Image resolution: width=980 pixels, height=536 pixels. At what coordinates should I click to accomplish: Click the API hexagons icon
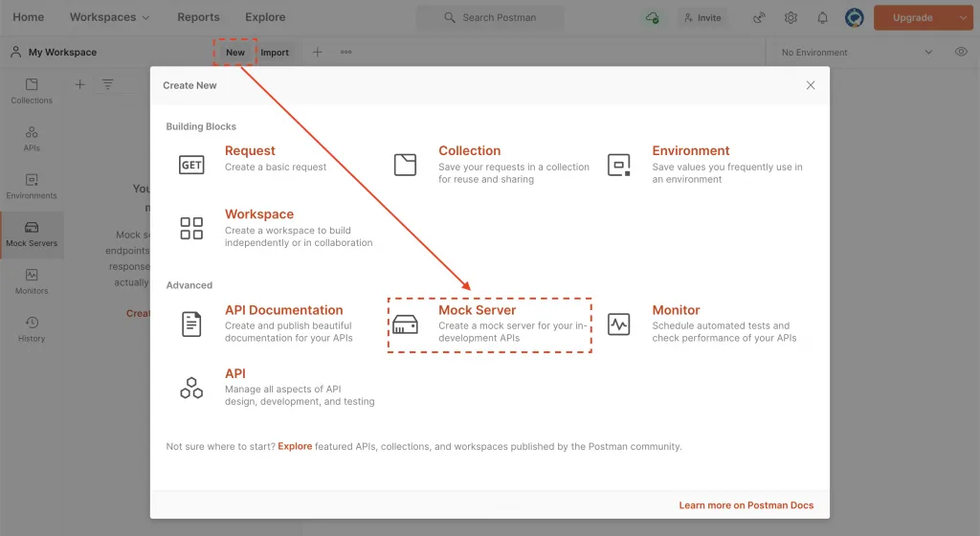191,388
